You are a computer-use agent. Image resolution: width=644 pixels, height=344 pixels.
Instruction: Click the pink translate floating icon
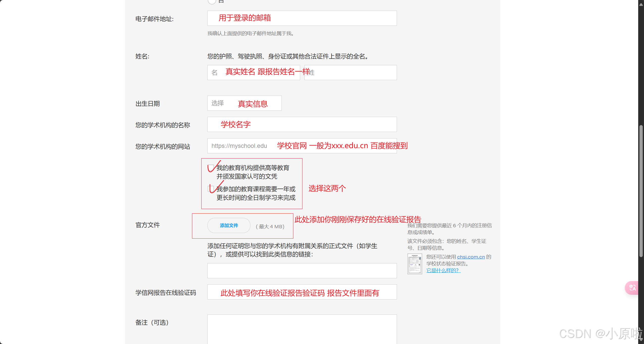tap(632, 288)
